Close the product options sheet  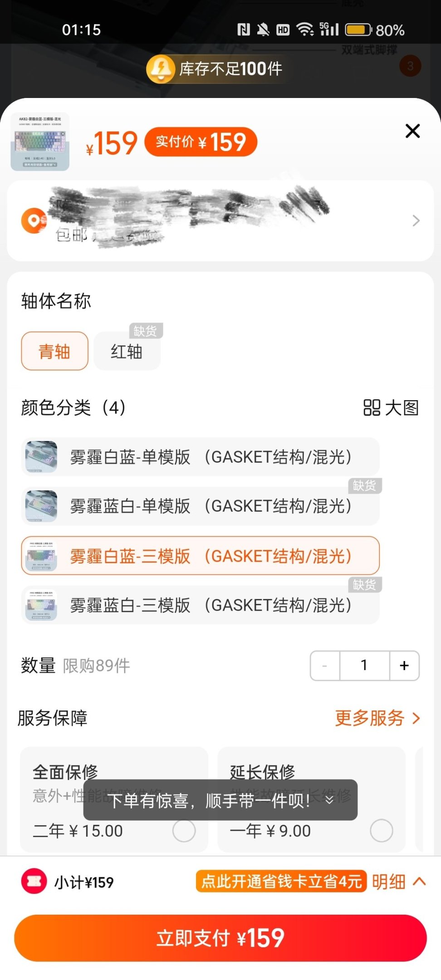click(412, 131)
